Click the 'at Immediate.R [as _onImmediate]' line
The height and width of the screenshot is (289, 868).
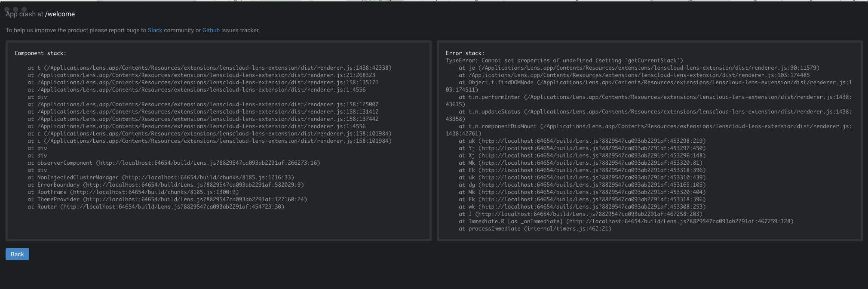pos(626,221)
